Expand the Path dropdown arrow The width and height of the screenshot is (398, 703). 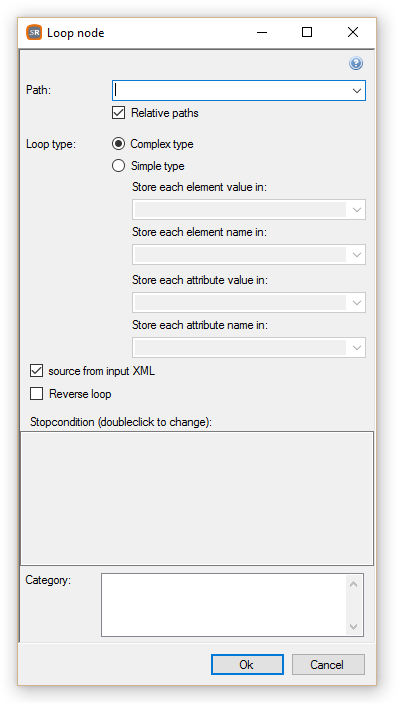[x=357, y=91]
